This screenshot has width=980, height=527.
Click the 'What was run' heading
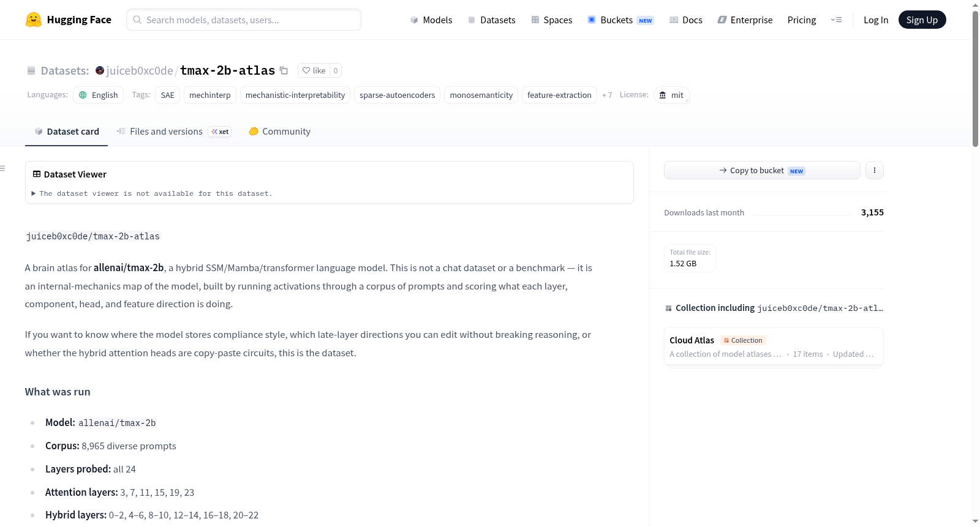tap(58, 392)
